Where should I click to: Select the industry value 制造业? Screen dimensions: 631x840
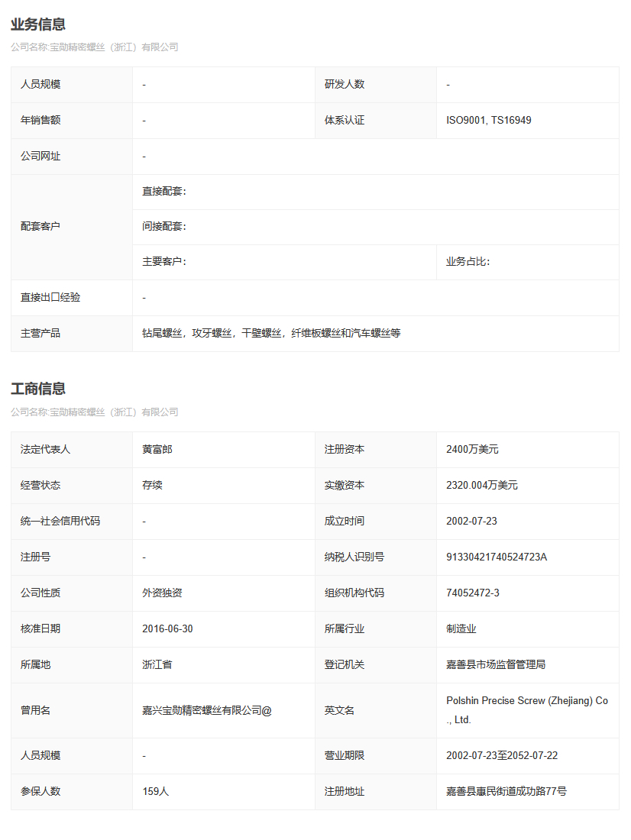(x=461, y=629)
